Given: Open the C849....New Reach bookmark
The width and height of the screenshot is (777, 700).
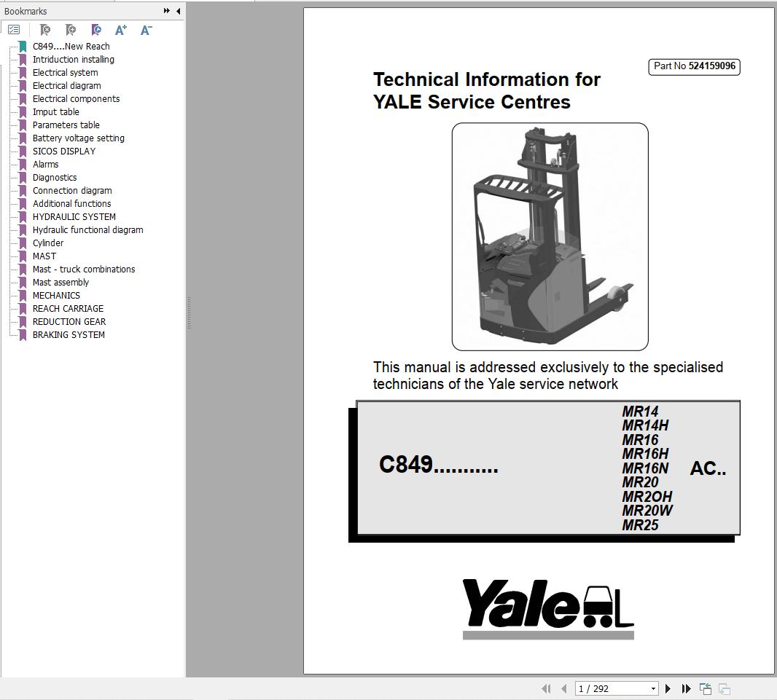Looking at the screenshot, I should tap(71, 47).
